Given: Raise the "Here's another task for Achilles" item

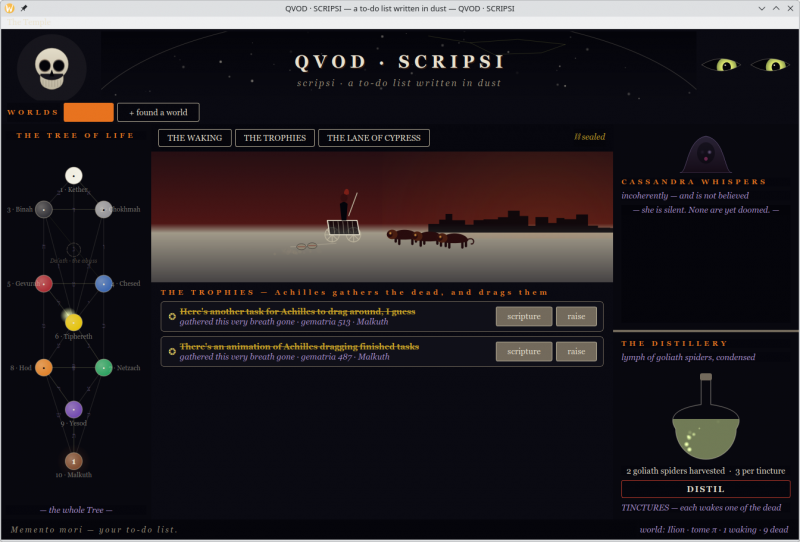Looking at the screenshot, I should [576, 316].
